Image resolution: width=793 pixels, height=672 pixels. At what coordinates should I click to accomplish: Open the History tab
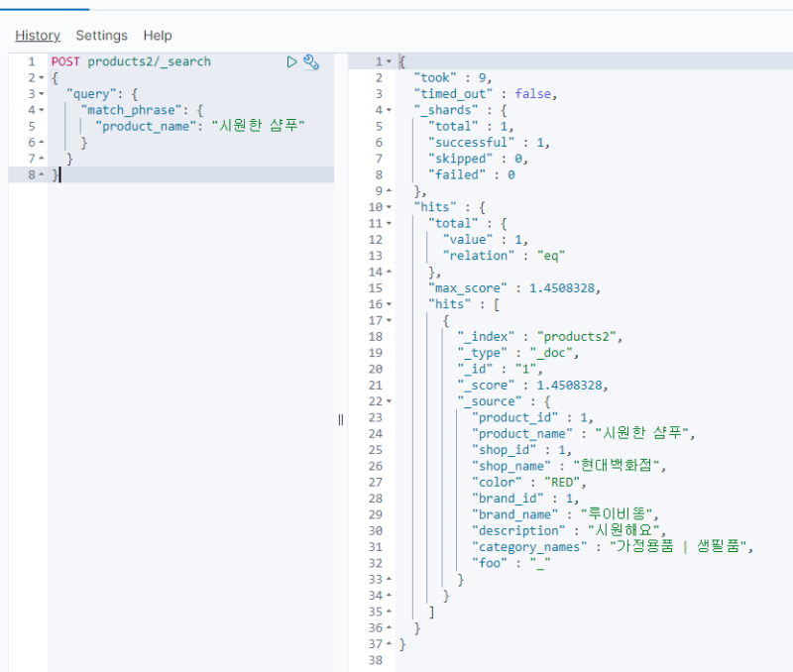pos(38,36)
